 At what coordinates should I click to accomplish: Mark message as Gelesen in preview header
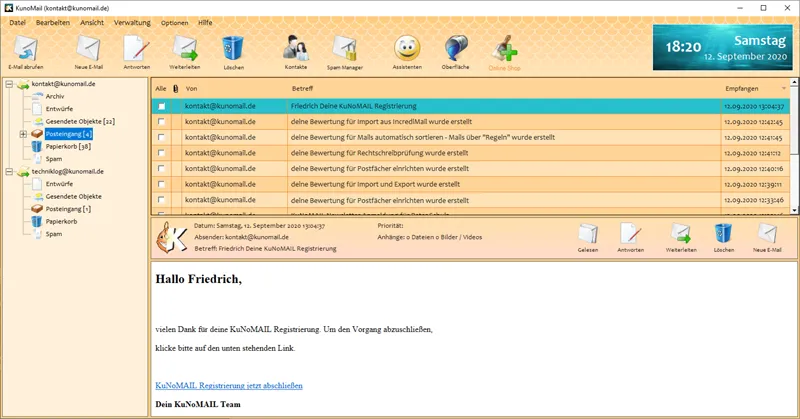[588, 234]
